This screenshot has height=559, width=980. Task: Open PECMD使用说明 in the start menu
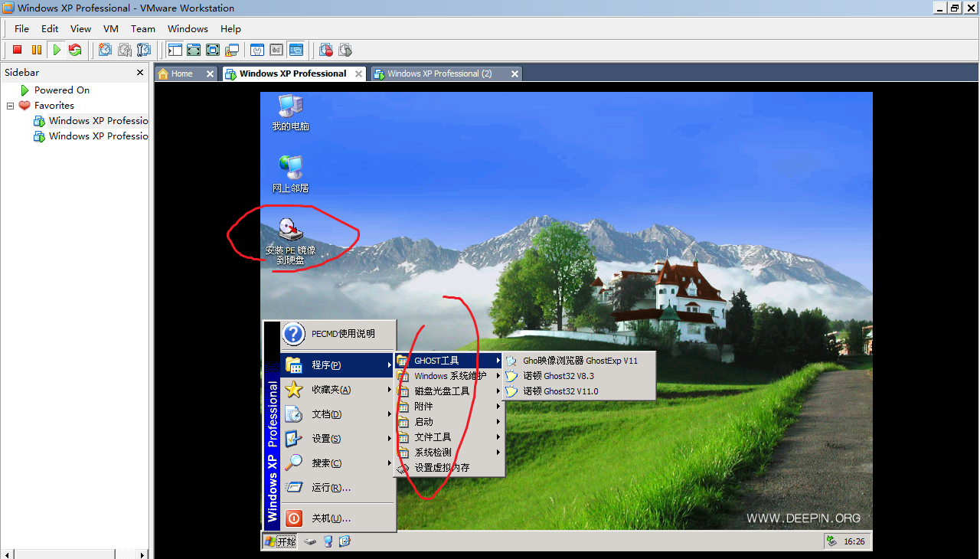(x=338, y=334)
